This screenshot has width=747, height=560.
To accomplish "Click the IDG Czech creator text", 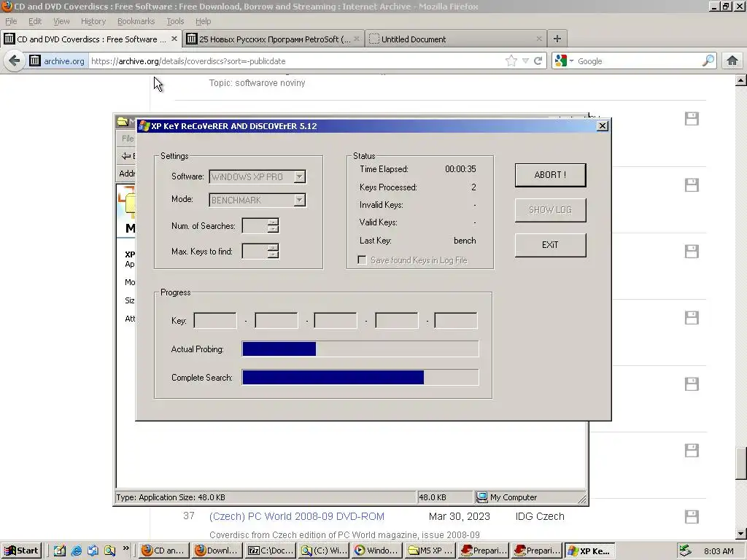I will 540,516.
